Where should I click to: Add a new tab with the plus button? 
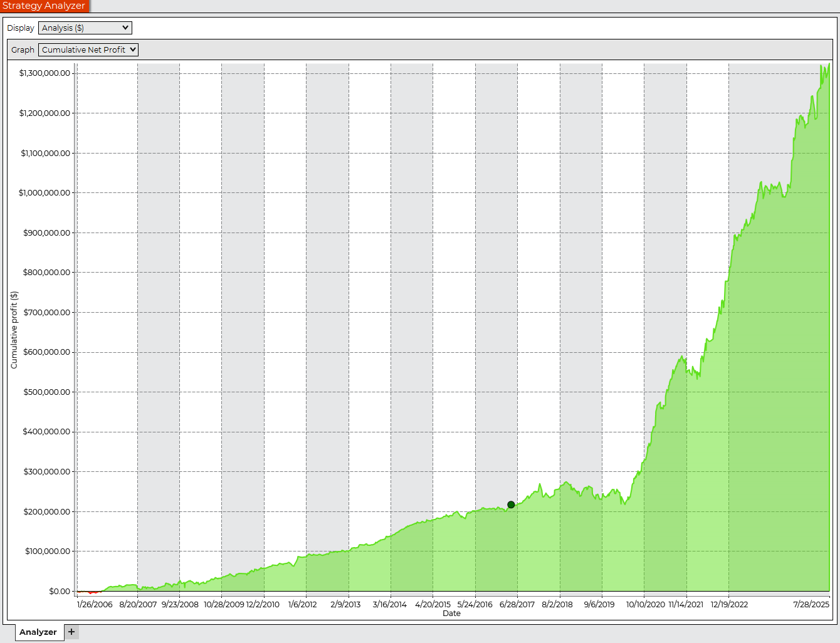coord(71,632)
